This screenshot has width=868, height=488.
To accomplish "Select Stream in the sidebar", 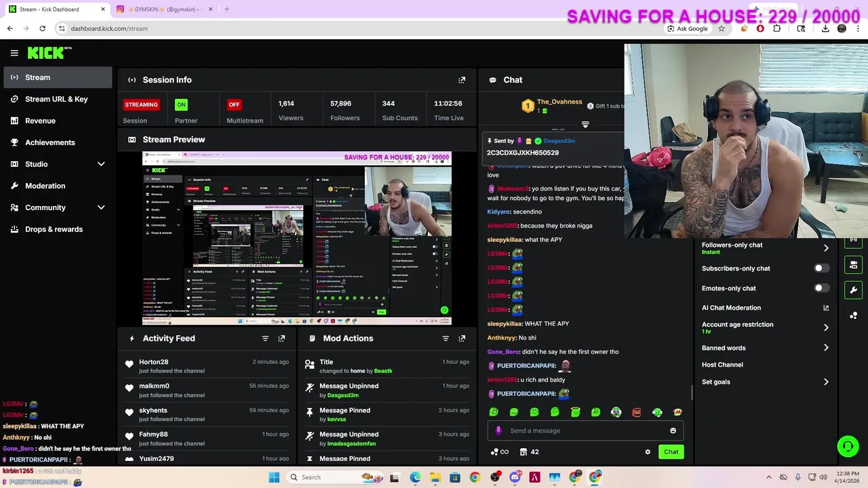I will click(x=58, y=77).
